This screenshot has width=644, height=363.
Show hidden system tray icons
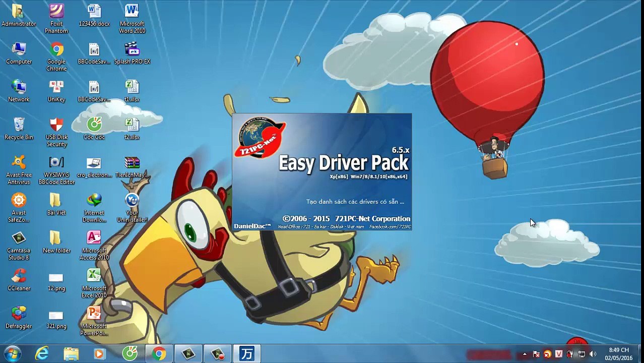pyautogui.click(x=525, y=354)
